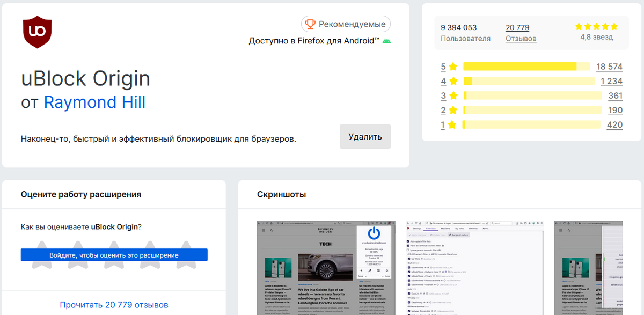This screenshot has height=315, width=644.
Task: Click the Доступно в Firefox для Android text
Action: (314, 41)
